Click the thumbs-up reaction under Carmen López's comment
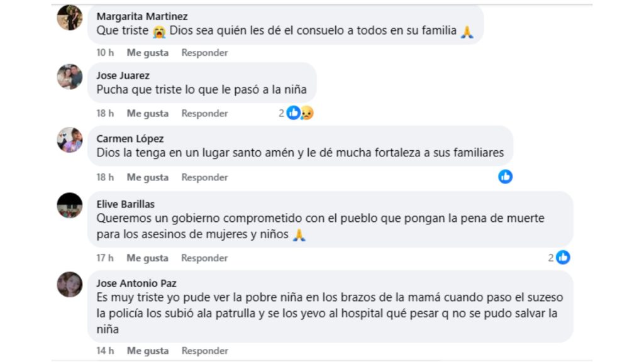 (505, 177)
